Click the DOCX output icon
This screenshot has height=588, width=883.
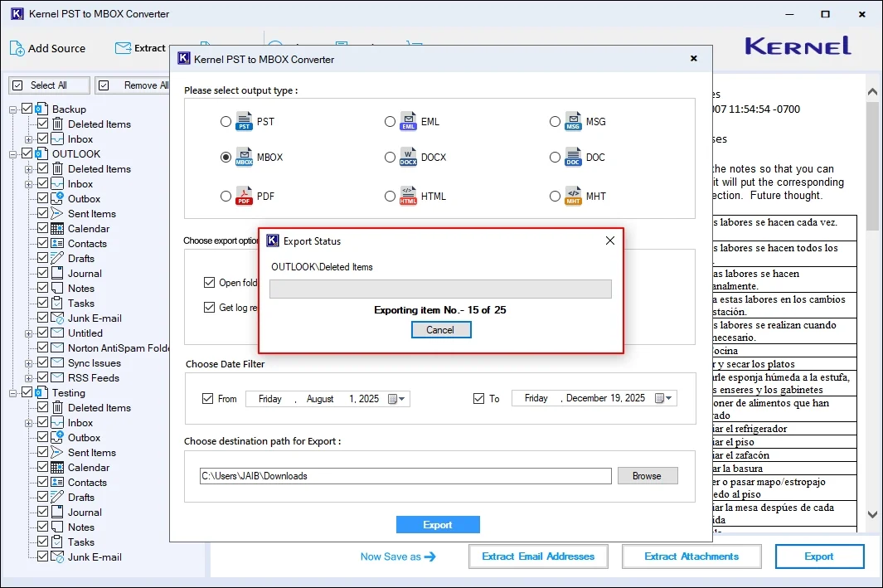tap(408, 157)
